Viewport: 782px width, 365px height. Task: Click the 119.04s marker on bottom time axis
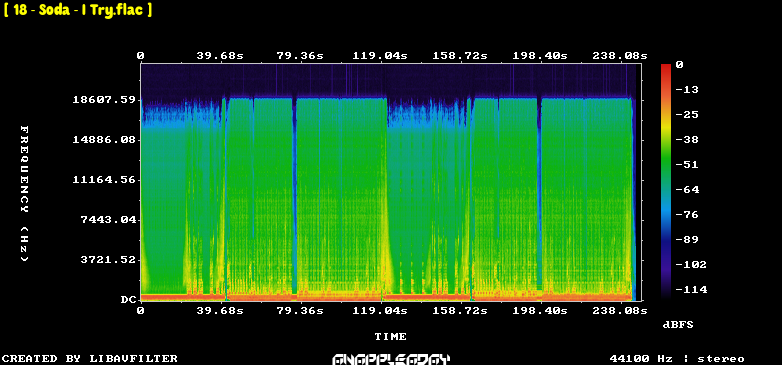click(x=380, y=311)
